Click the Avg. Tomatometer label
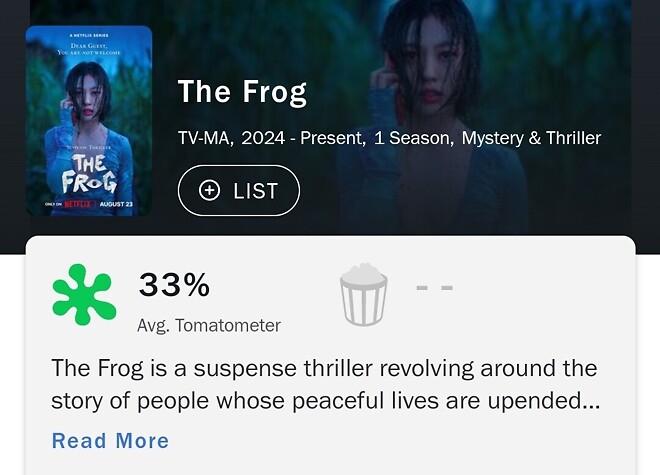The height and width of the screenshot is (475, 660). pos(209,325)
